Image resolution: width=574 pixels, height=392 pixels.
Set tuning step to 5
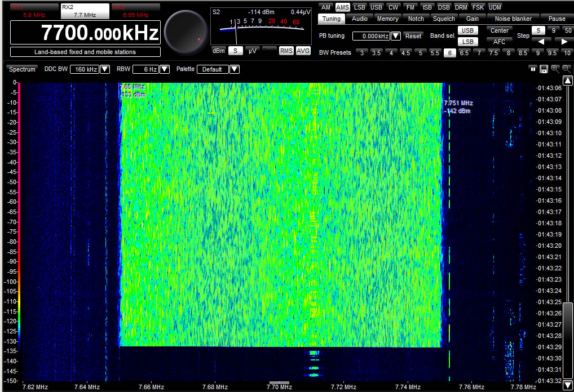pyautogui.click(x=538, y=30)
